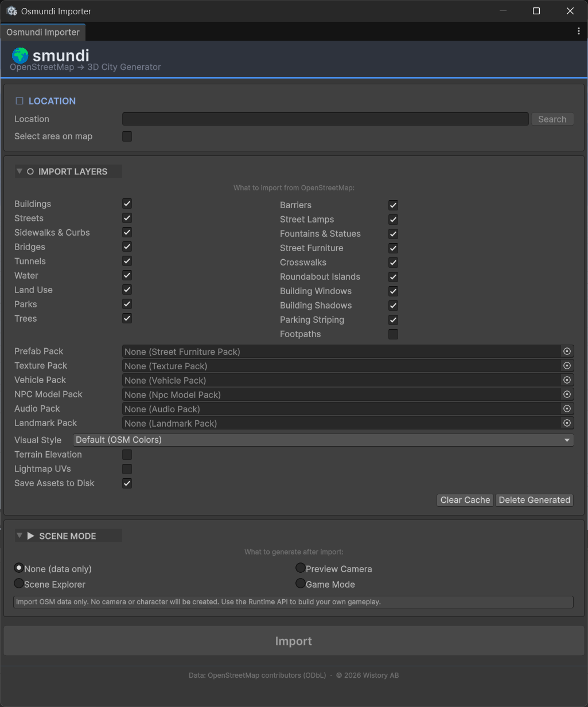The image size is (588, 707).
Task: Collapse the IMPORT LAYERS section
Action: pos(20,171)
